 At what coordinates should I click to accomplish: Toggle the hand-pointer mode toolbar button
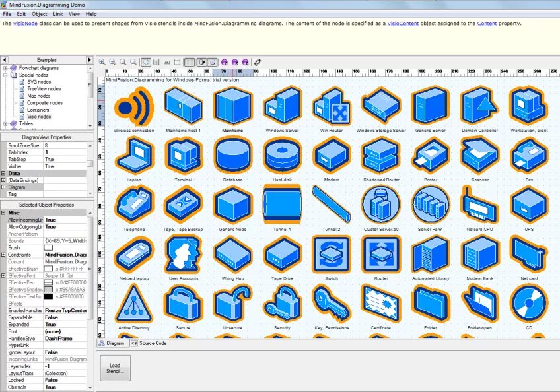point(202,62)
